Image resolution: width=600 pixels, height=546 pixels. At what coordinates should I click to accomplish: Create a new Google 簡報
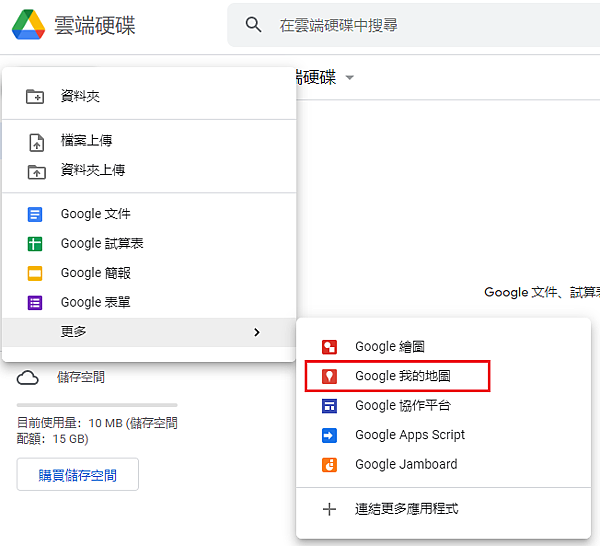pyautogui.click(x=149, y=273)
